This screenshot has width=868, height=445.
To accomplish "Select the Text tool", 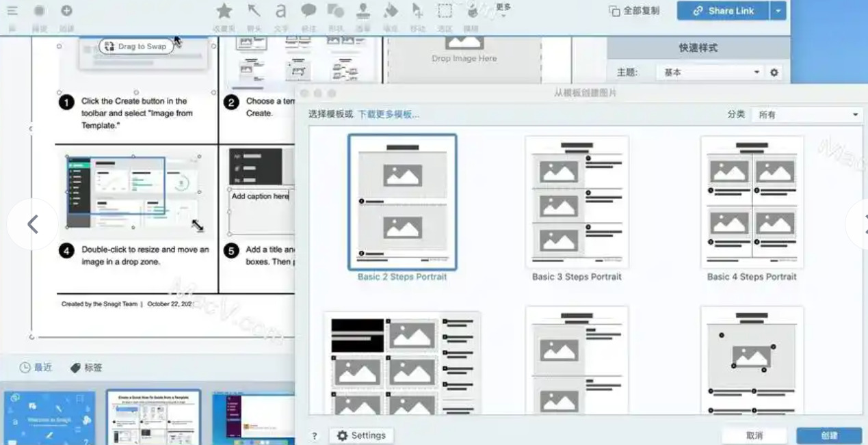I will pyautogui.click(x=280, y=11).
